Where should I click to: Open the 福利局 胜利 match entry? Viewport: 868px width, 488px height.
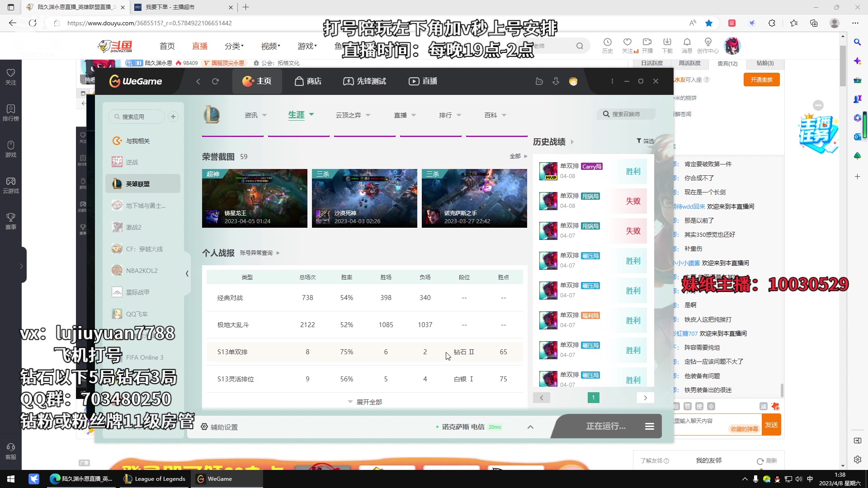(593, 320)
